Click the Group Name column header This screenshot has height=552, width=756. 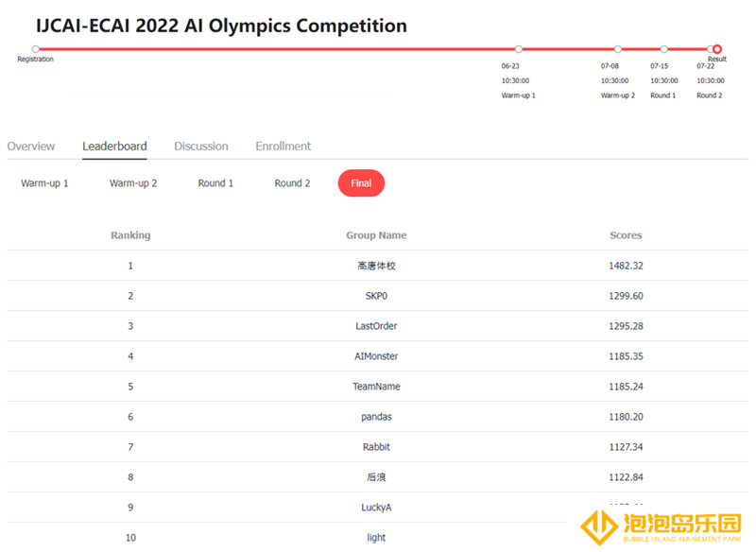coord(376,235)
